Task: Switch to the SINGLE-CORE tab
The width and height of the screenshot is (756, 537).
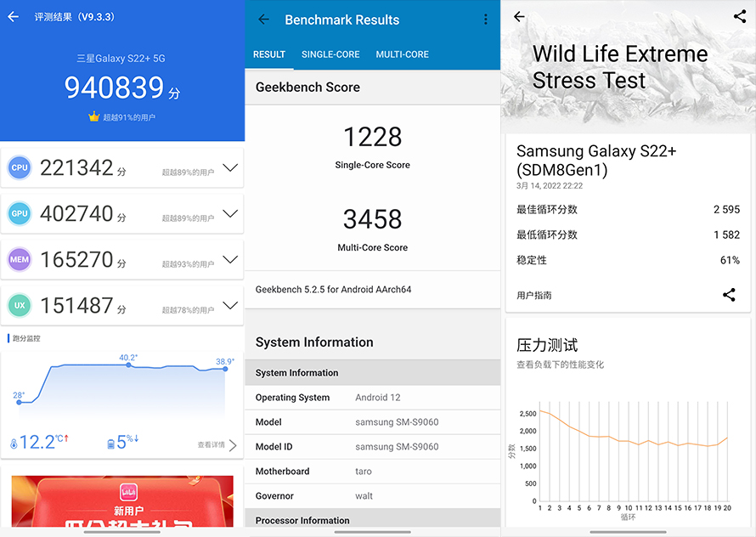Action: tap(330, 54)
